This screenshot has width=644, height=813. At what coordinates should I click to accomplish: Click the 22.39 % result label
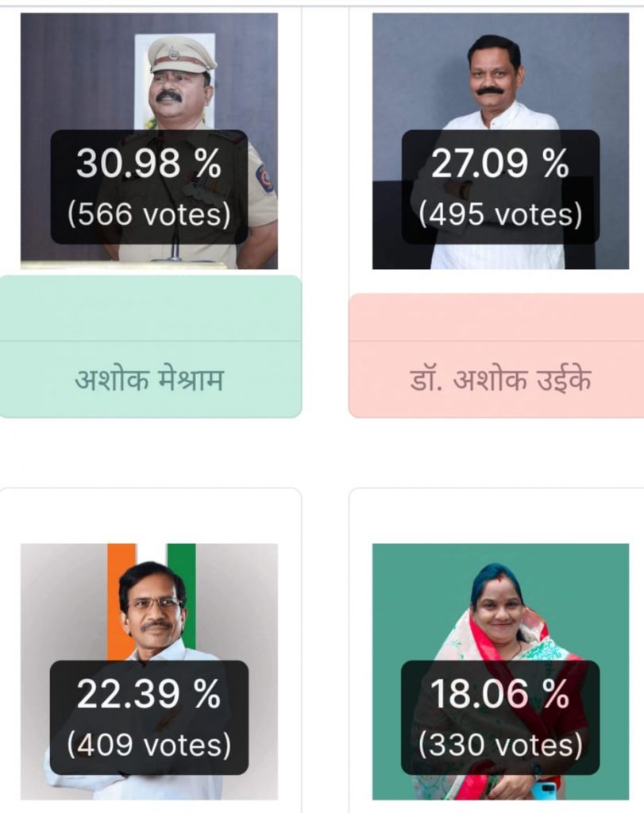tap(148, 695)
